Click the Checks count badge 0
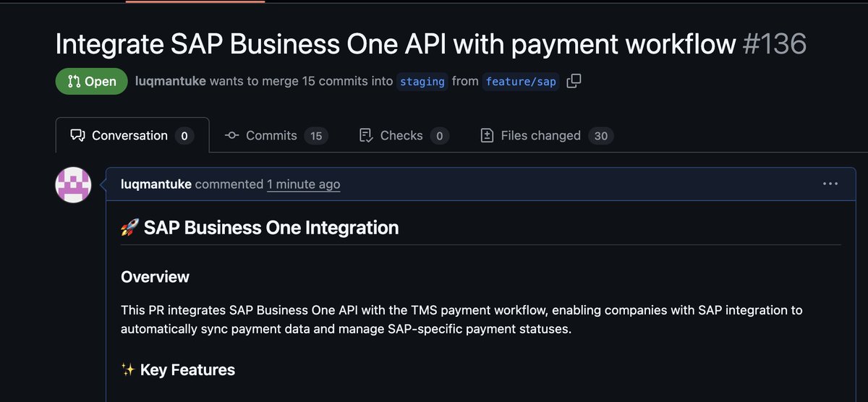Image resolution: width=868 pixels, height=402 pixels. click(x=439, y=135)
